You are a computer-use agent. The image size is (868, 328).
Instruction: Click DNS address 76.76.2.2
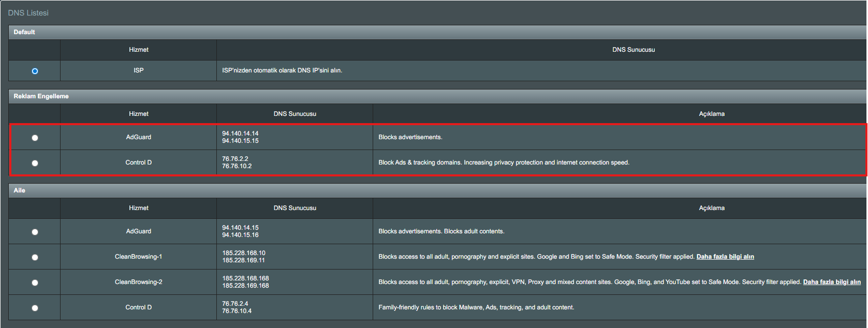235,159
